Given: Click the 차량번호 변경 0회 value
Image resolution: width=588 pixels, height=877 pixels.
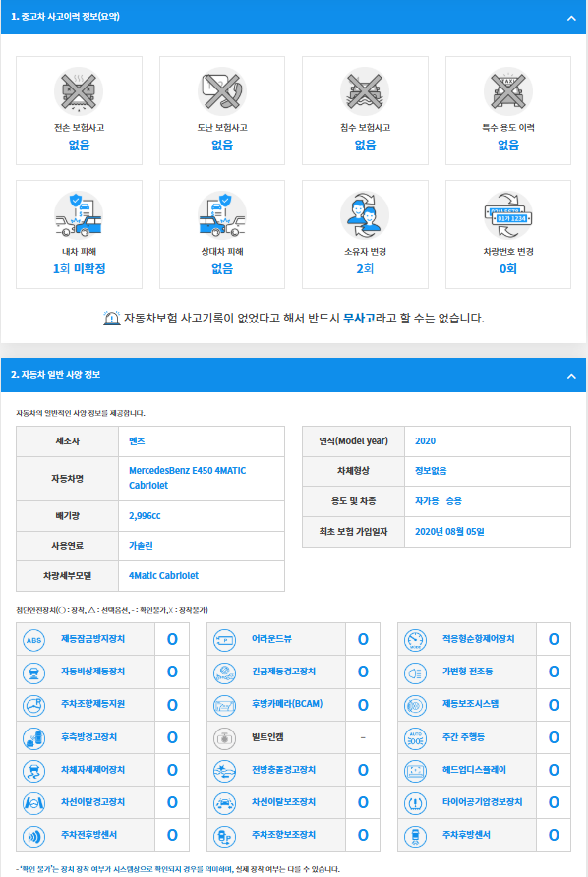Looking at the screenshot, I should 508,269.
